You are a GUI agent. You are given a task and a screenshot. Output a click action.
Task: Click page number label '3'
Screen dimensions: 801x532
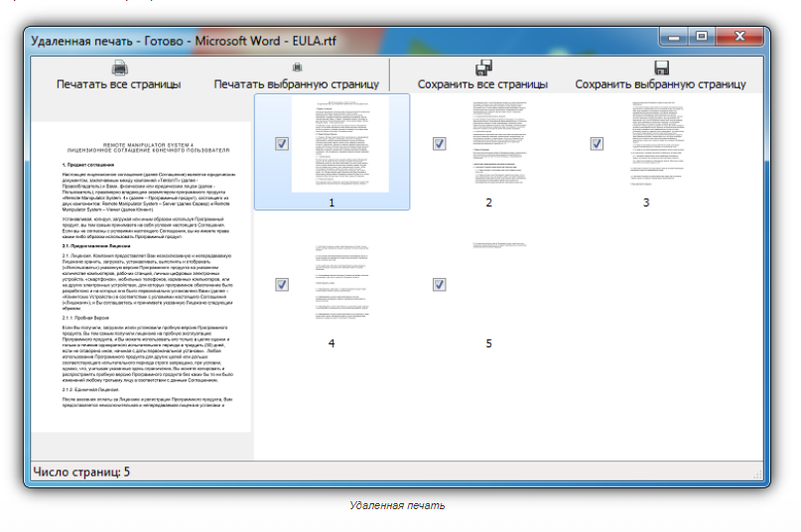[x=646, y=202]
